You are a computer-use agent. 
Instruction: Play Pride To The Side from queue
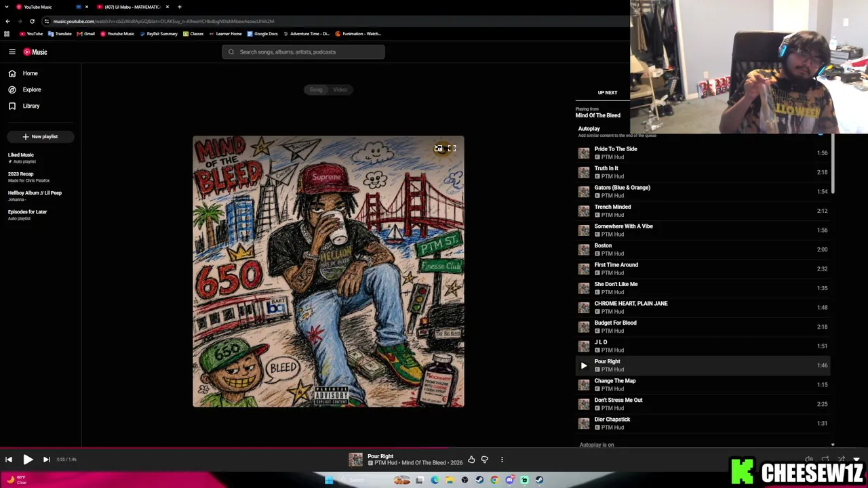coord(703,153)
